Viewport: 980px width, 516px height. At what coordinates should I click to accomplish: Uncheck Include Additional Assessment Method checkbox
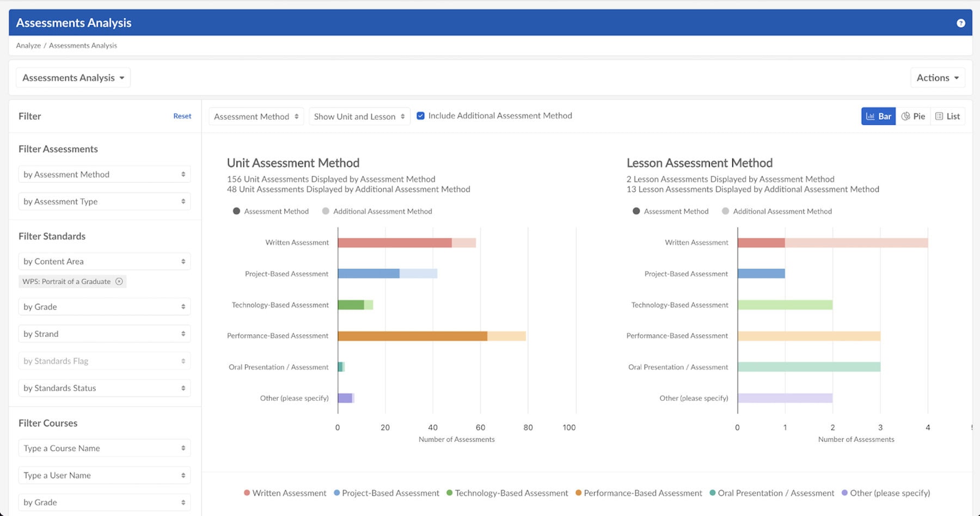420,115
